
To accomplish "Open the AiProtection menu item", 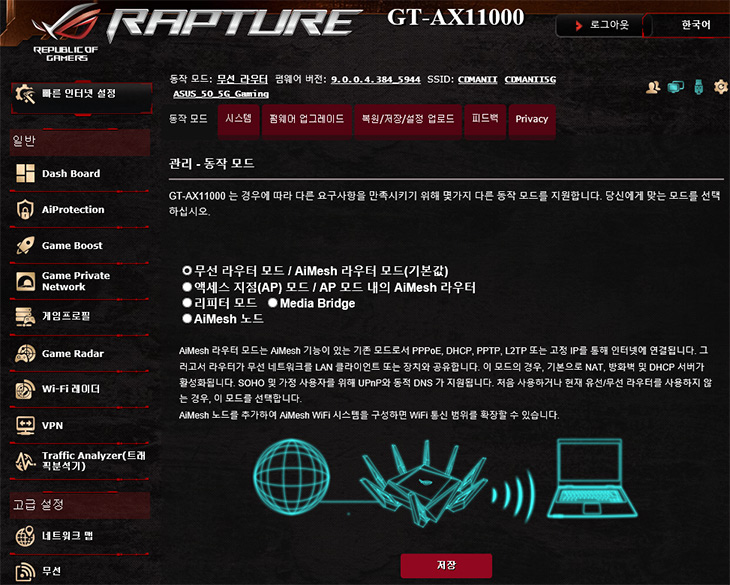I will pyautogui.click(x=80, y=209).
